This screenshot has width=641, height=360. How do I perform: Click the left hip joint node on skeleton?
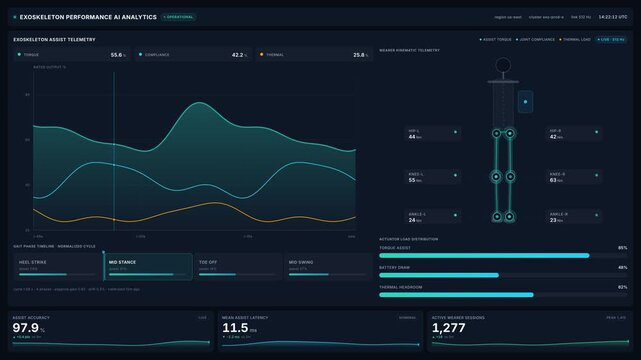[496, 133]
